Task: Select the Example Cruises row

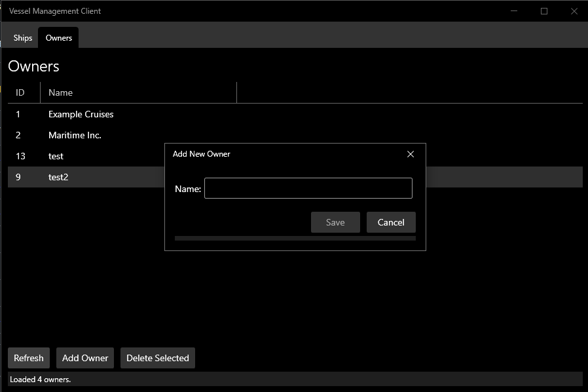Action: [x=295, y=114]
